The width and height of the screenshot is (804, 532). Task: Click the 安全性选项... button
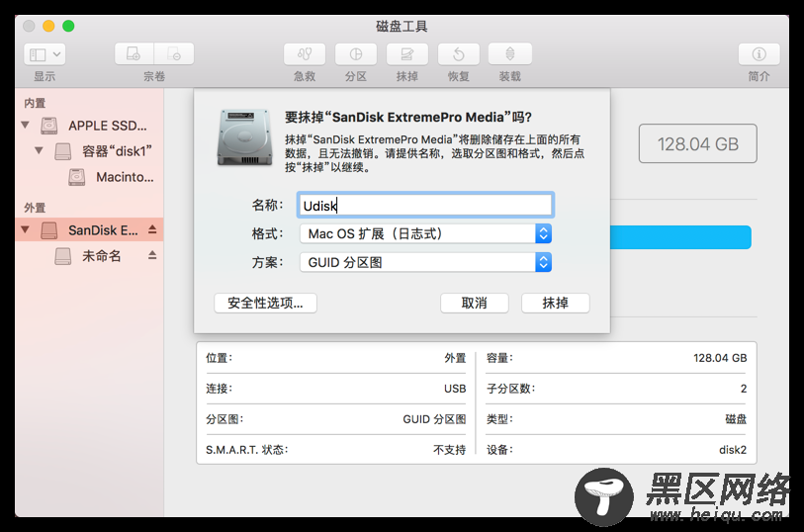[x=265, y=303]
